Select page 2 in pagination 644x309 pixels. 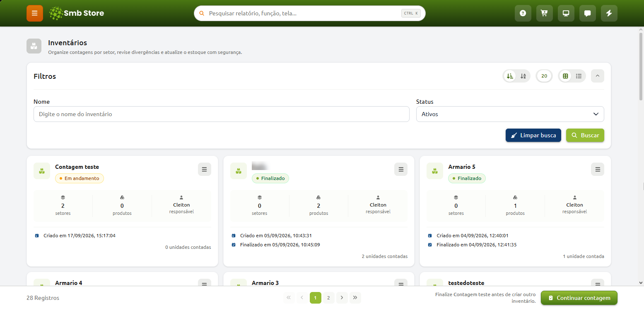[328, 298]
